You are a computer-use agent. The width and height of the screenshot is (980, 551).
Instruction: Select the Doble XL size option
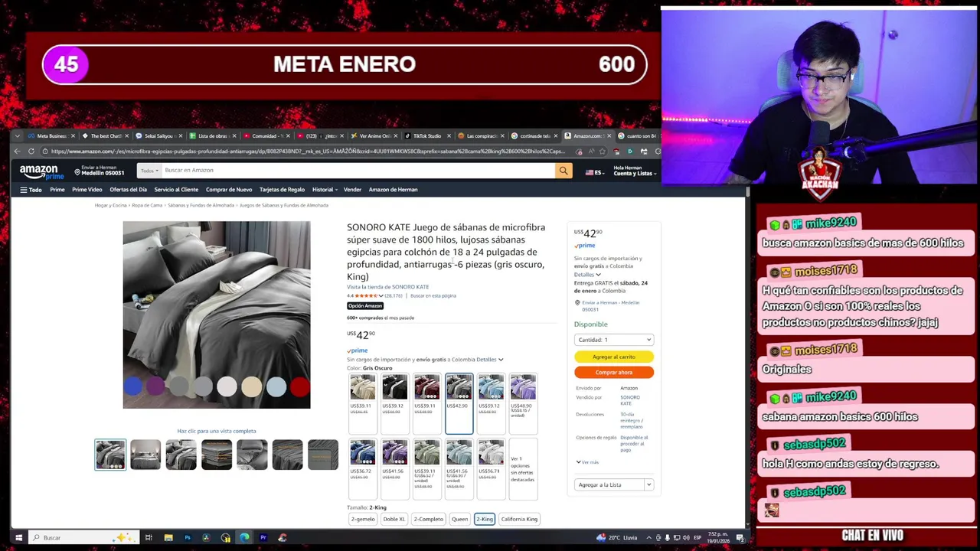[394, 519]
